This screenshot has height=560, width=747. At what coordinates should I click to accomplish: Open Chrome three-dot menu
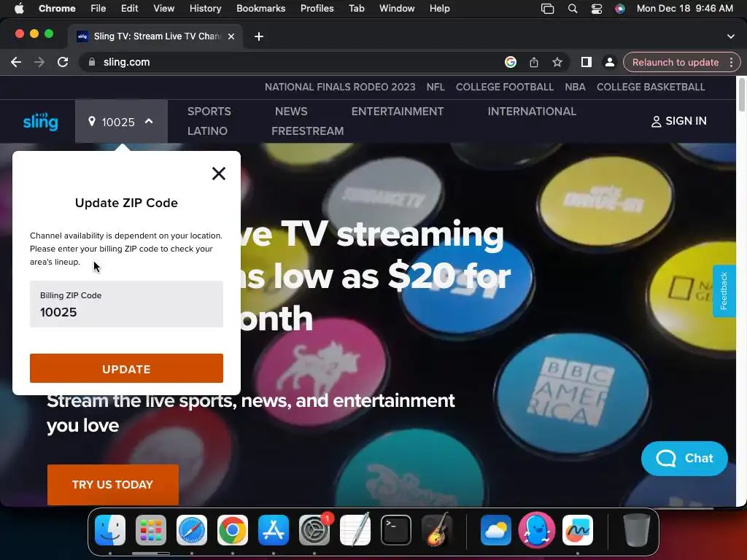(731, 63)
